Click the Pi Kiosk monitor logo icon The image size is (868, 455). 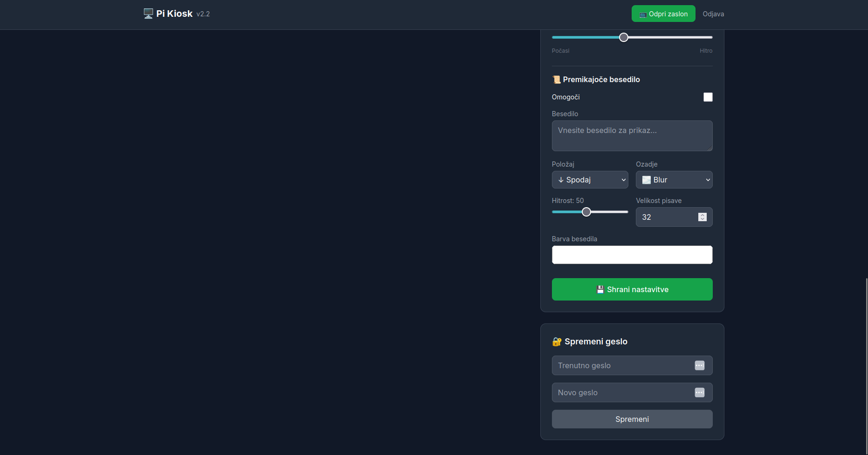pos(148,14)
